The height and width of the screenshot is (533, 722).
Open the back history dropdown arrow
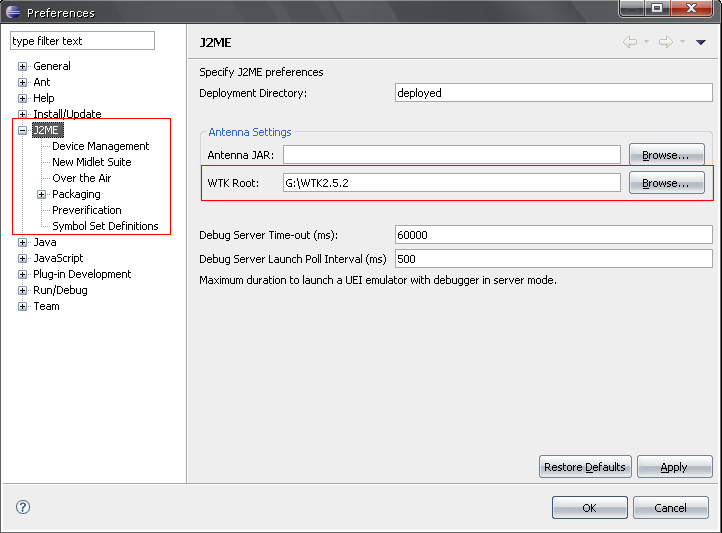tap(646, 42)
